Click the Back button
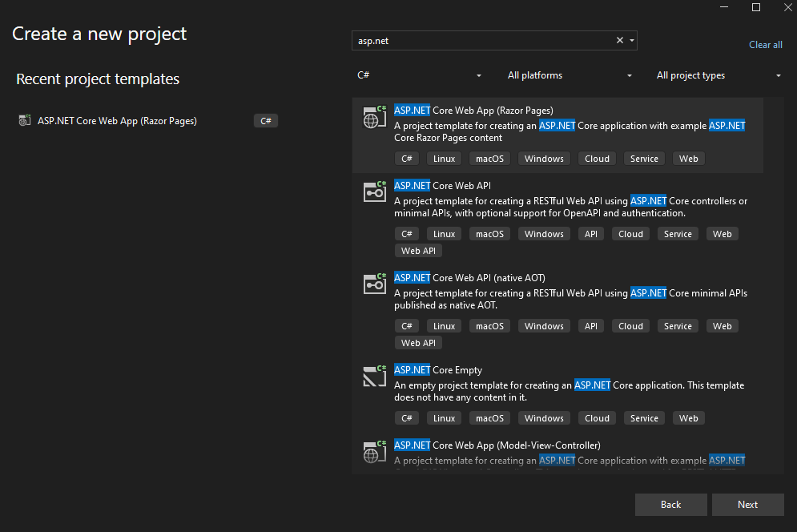Viewport: 797px width, 532px height. [671, 505]
